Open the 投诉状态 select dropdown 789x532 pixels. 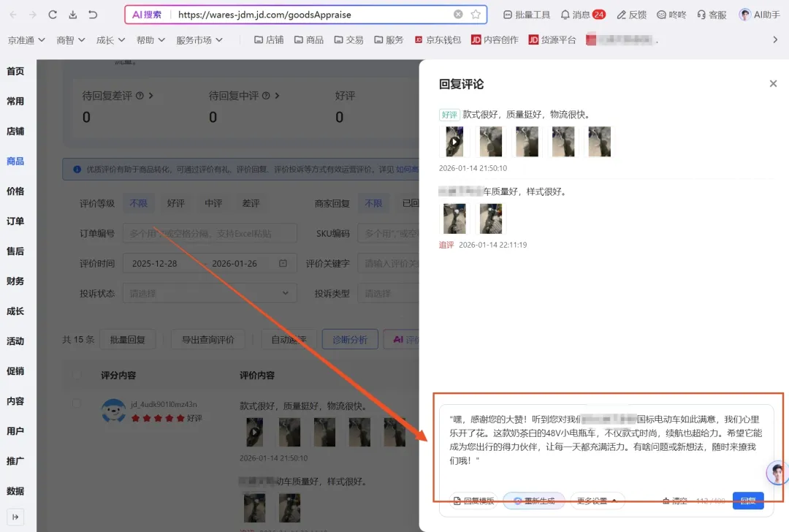click(x=210, y=293)
